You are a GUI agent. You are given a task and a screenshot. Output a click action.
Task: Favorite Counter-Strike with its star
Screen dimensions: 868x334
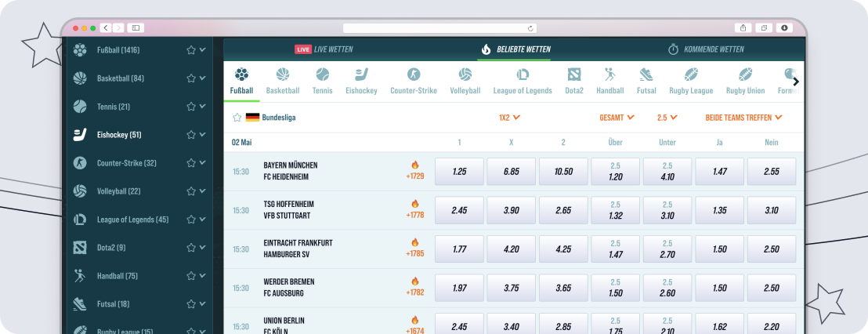(191, 163)
